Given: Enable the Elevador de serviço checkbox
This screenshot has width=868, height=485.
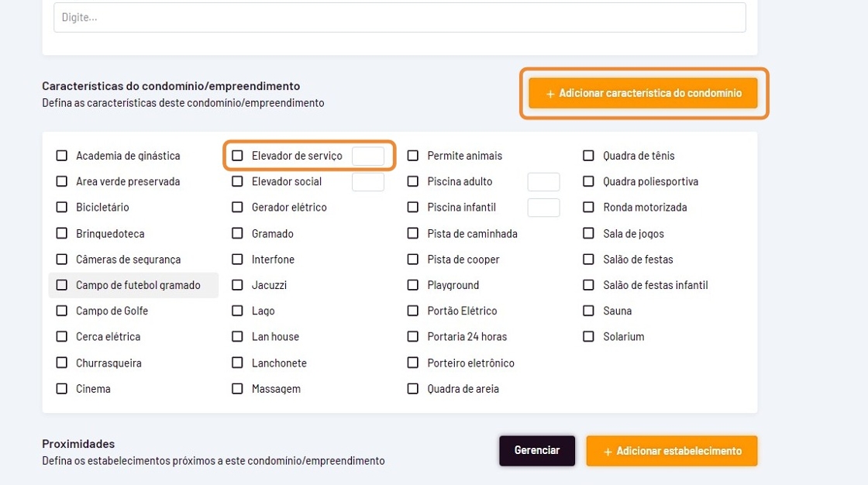Looking at the screenshot, I should pos(238,156).
